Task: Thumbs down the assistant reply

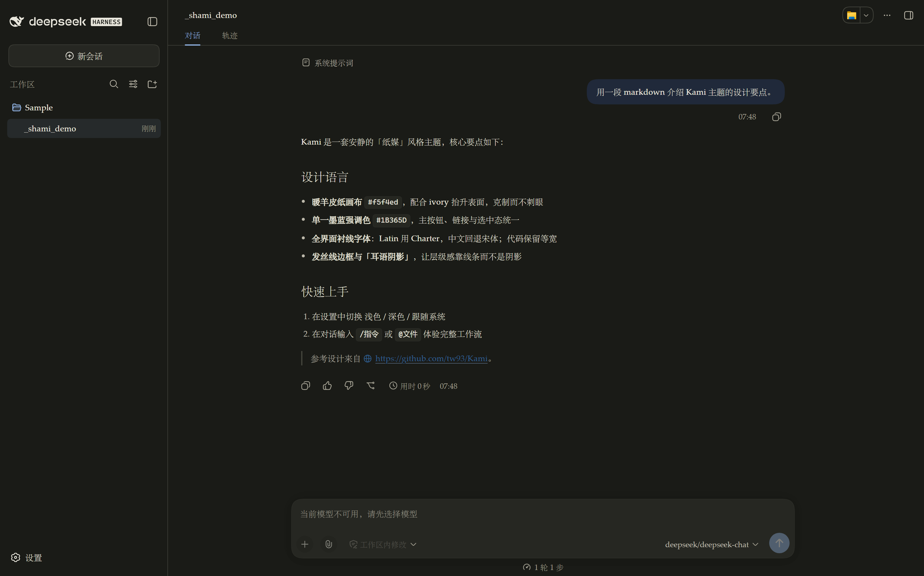Action: coord(349,386)
